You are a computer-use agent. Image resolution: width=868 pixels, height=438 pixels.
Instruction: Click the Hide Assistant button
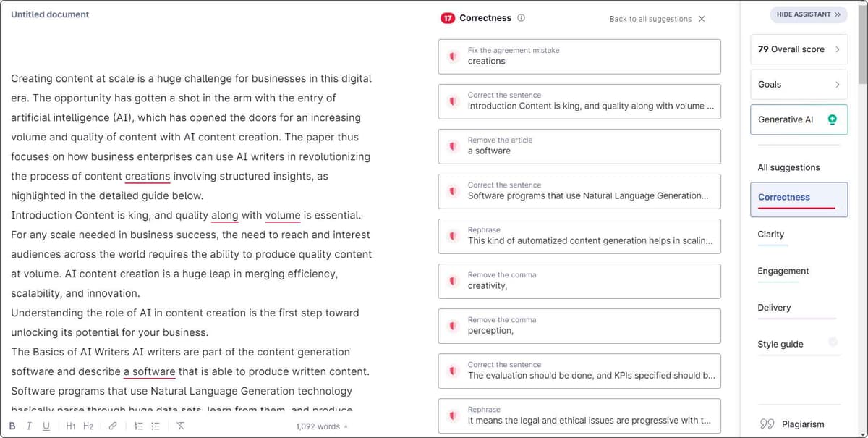pyautogui.click(x=808, y=14)
